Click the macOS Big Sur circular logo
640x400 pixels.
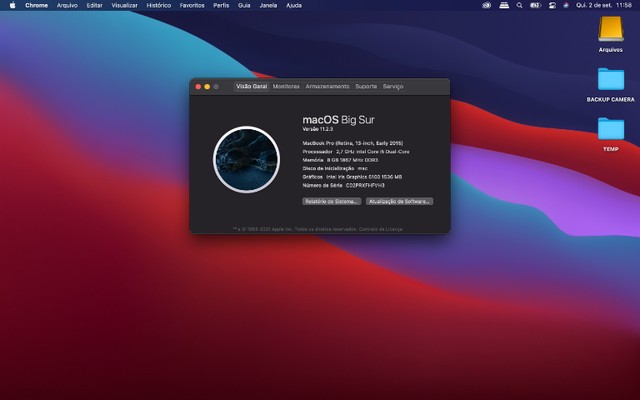247,159
